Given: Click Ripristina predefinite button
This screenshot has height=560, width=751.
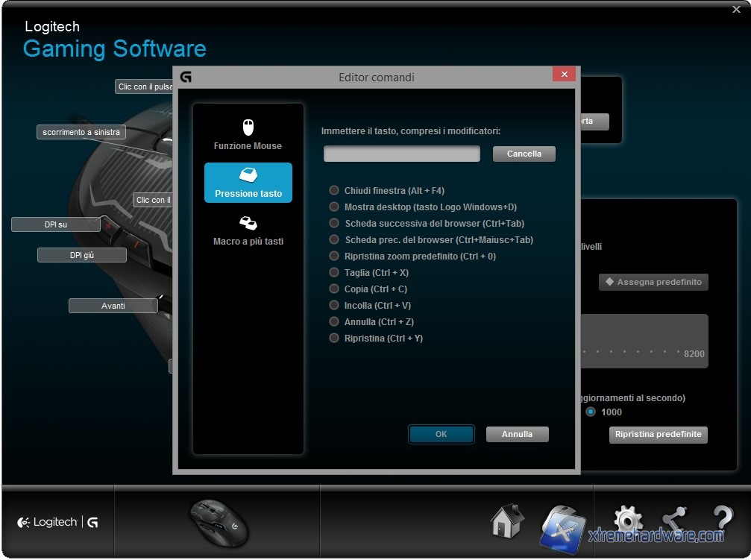Looking at the screenshot, I should tap(658, 435).
